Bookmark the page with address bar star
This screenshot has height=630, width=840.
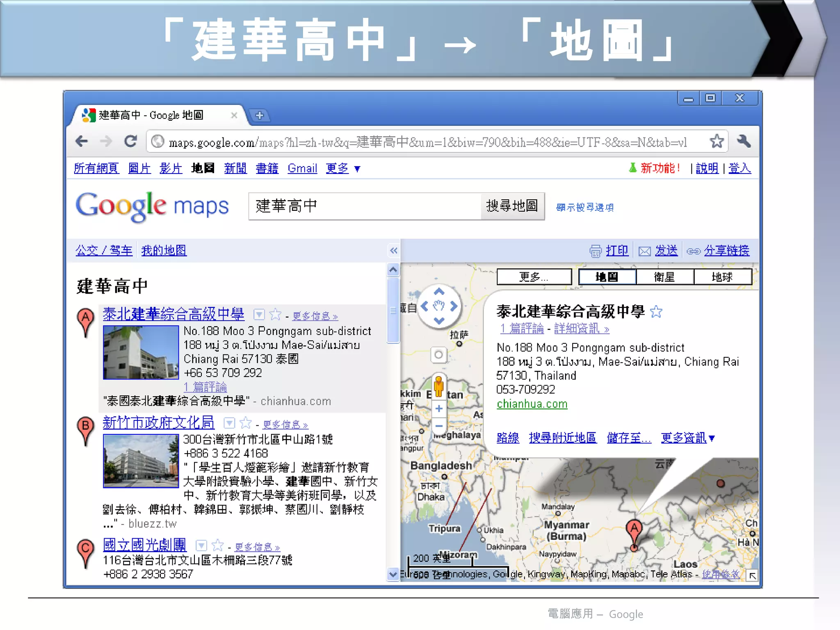click(717, 141)
